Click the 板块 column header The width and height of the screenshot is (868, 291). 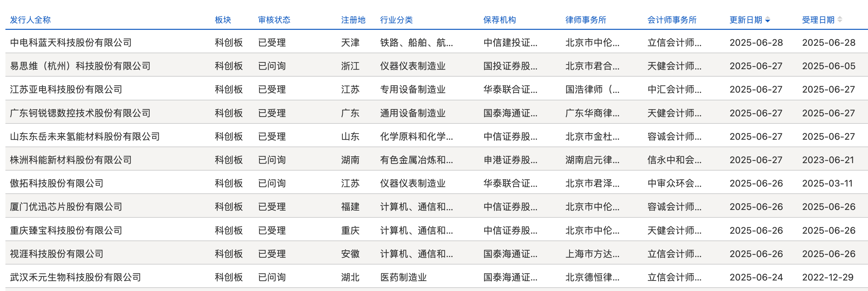tap(223, 20)
